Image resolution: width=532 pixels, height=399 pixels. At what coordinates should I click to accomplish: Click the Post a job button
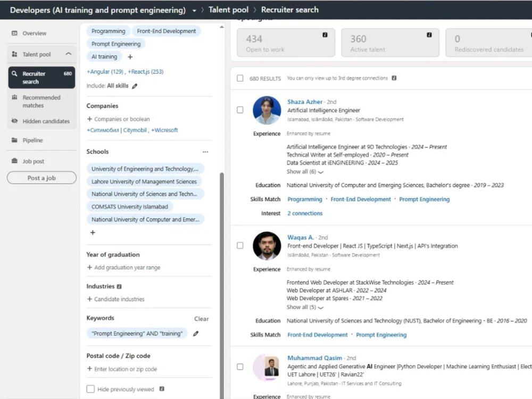point(41,178)
